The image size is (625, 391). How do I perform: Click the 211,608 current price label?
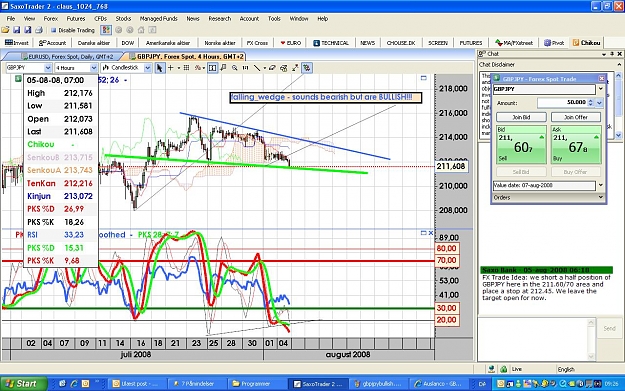(x=452, y=166)
